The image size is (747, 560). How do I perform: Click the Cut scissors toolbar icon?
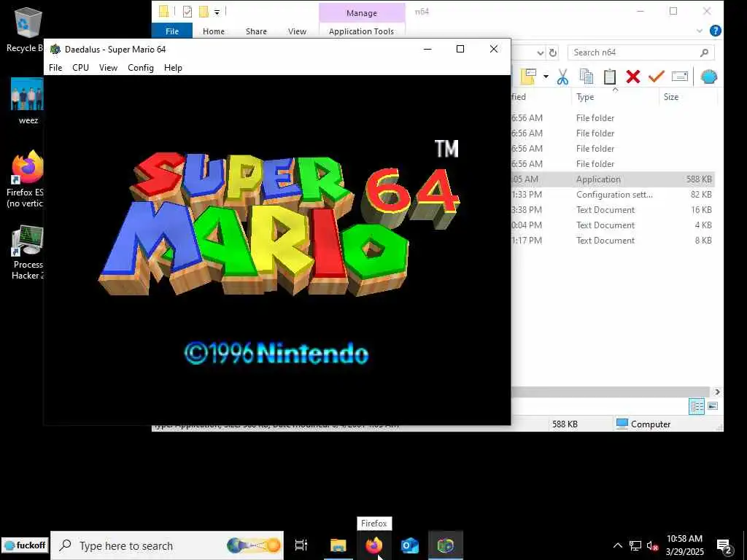(562, 76)
